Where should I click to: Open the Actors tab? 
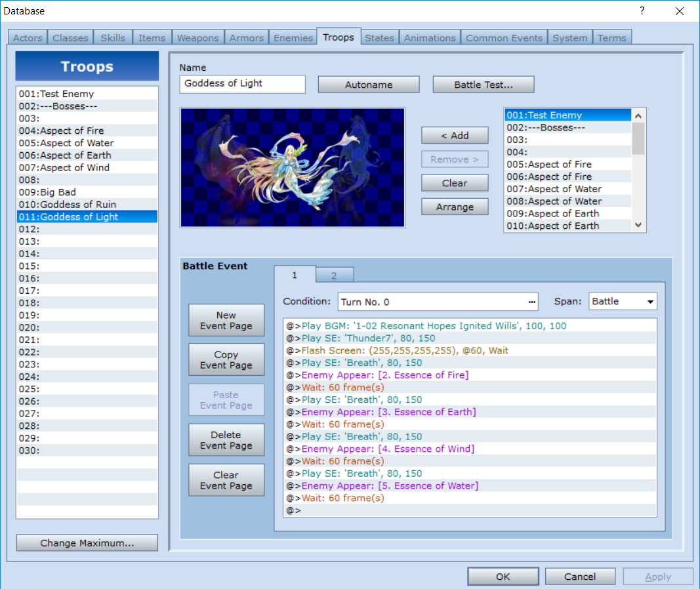pos(28,38)
